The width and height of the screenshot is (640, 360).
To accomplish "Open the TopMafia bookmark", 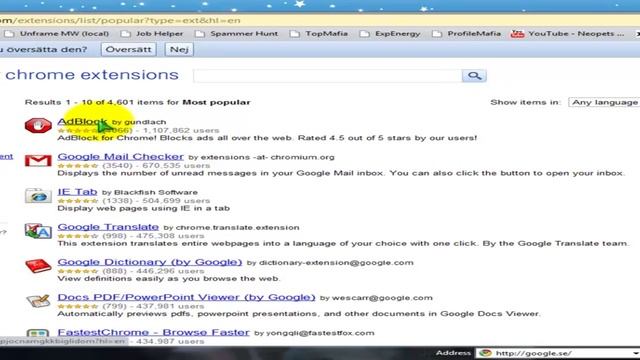I will 319,34.
